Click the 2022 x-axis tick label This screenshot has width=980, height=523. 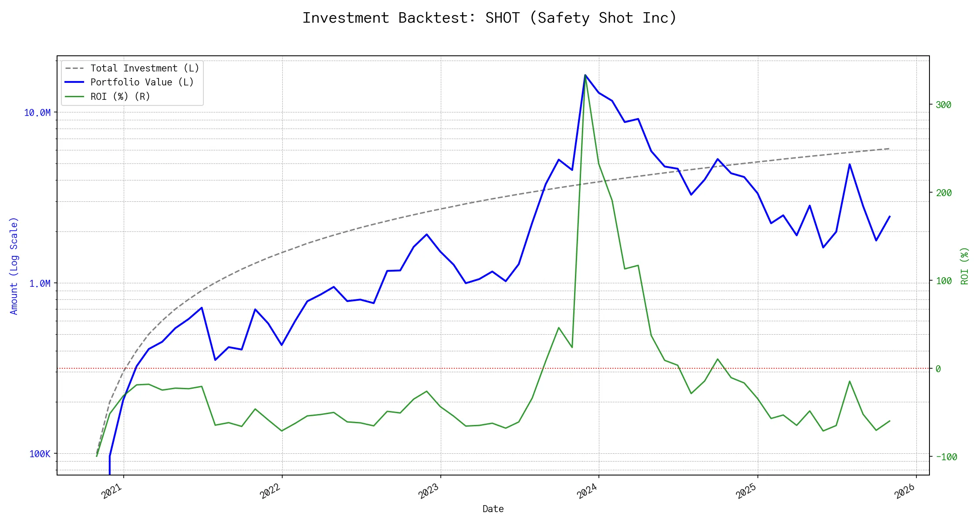270,491
